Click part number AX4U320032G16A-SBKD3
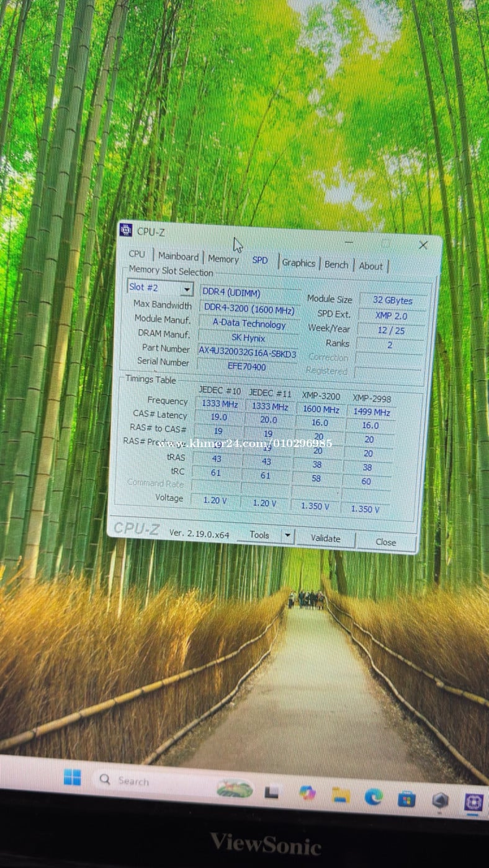Screen dimensions: 489x868 (248, 353)
